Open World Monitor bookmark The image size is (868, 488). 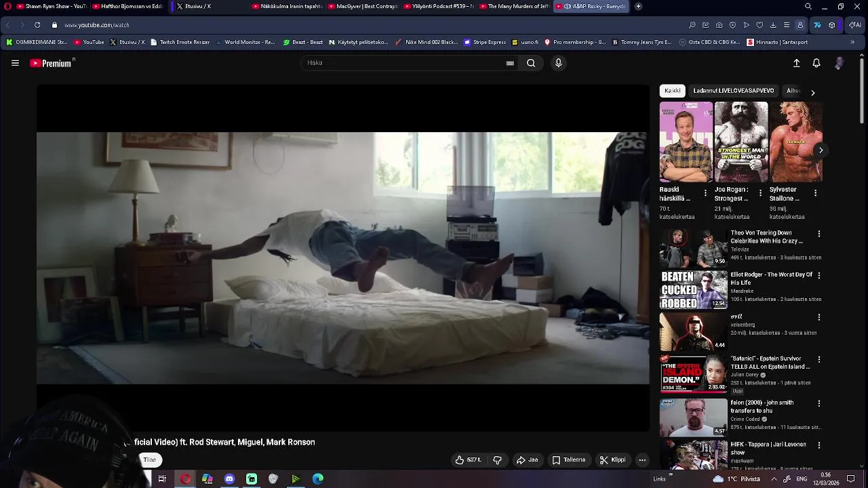[x=245, y=42]
